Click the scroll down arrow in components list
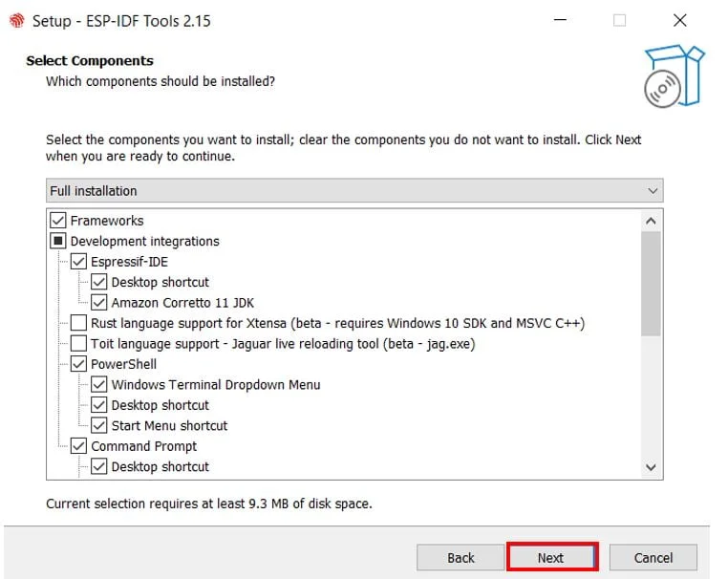Image resolution: width=728 pixels, height=579 pixels. click(651, 467)
